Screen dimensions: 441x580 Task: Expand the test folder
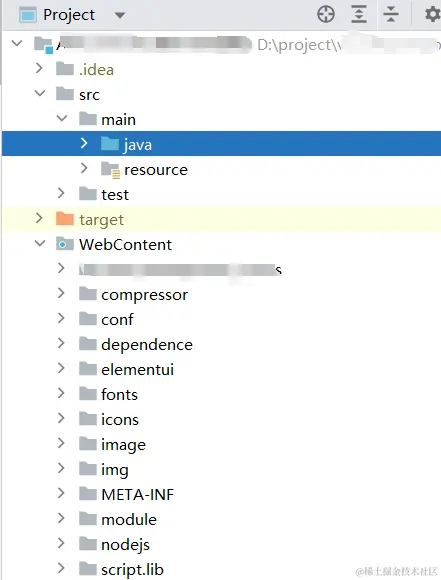point(61,193)
